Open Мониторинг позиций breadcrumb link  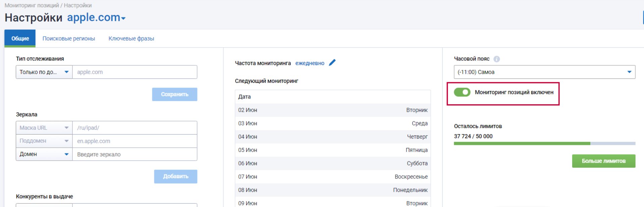click(x=32, y=5)
